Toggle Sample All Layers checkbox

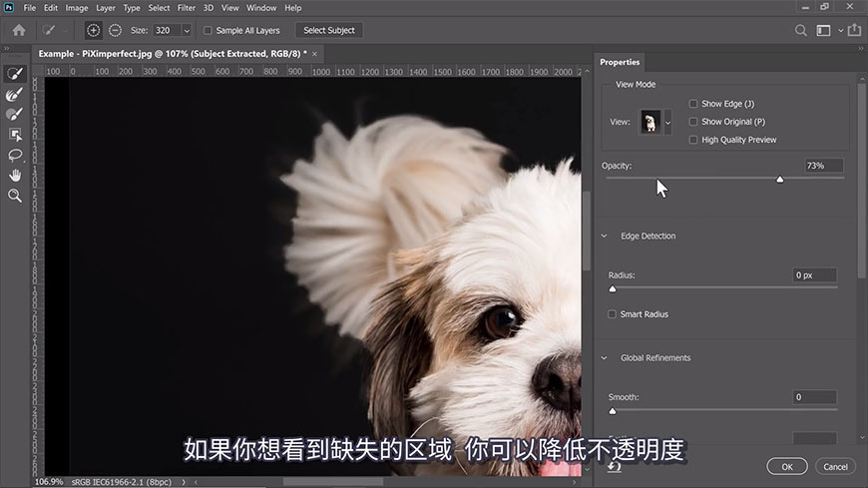click(x=208, y=31)
